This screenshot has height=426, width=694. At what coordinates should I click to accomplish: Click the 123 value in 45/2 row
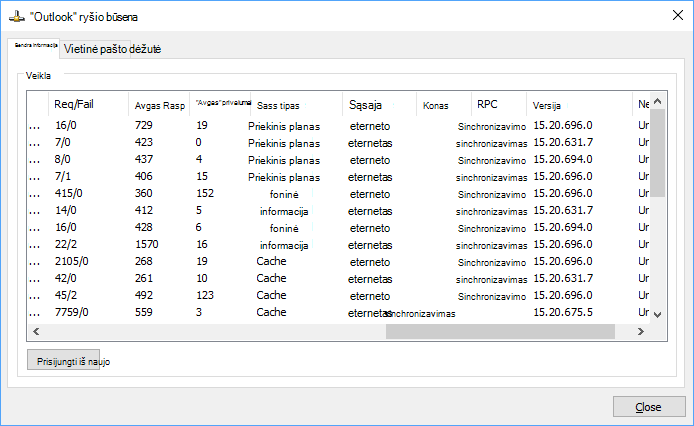tap(205, 295)
